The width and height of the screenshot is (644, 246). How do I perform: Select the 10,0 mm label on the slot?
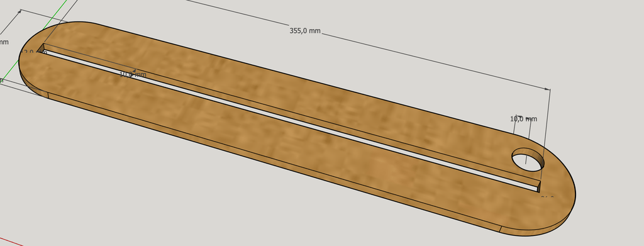(x=133, y=74)
